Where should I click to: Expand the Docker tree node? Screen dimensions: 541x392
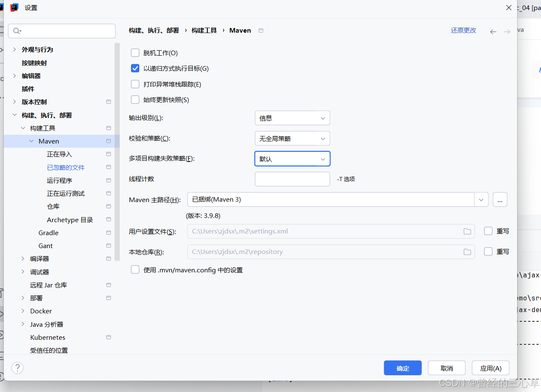point(23,311)
